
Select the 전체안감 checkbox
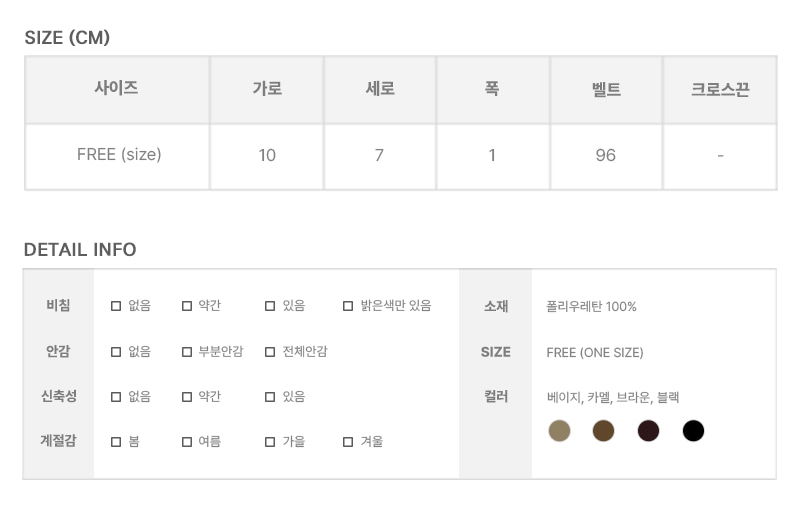tap(270, 352)
